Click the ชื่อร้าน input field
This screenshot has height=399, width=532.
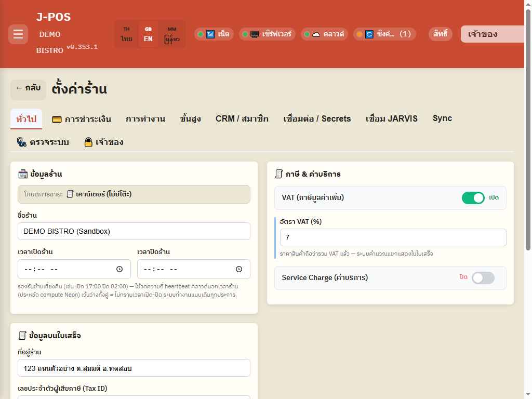click(134, 231)
